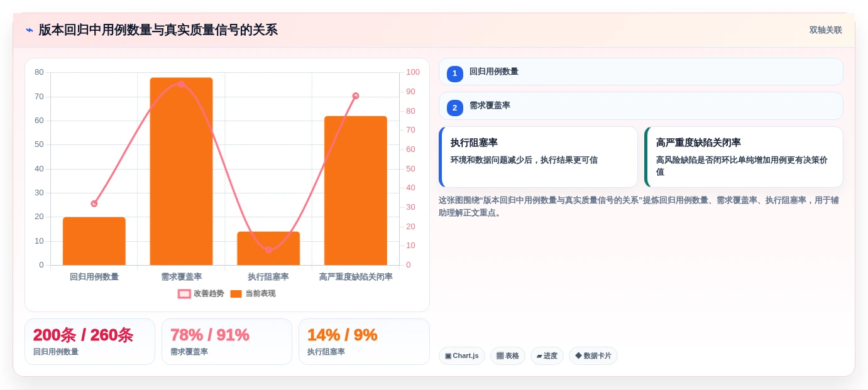Select the 回归用例数量 list row text

pos(494,72)
